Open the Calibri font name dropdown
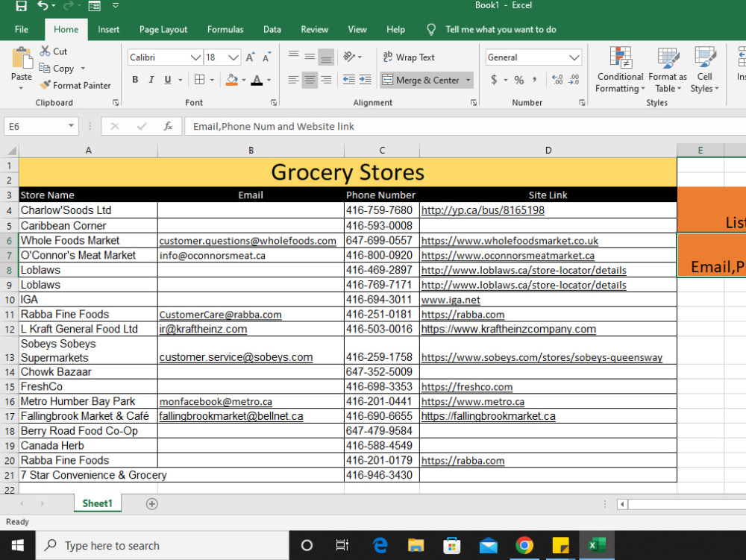 tap(195, 57)
